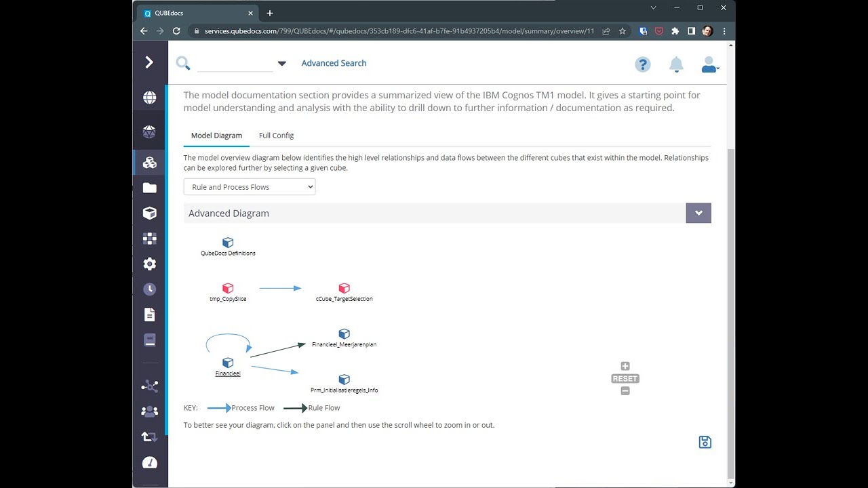Open the user account menu
Image resolution: width=868 pixels, height=488 pixels.
coord(710,64)
